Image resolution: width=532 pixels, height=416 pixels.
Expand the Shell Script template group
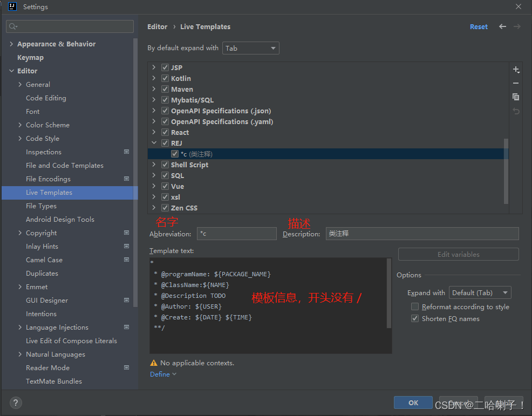154,165
